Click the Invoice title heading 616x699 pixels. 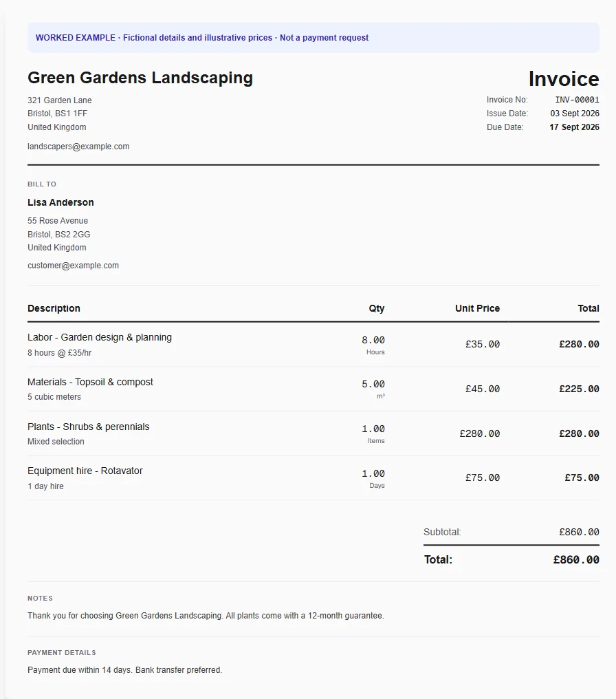click(564, 79)
